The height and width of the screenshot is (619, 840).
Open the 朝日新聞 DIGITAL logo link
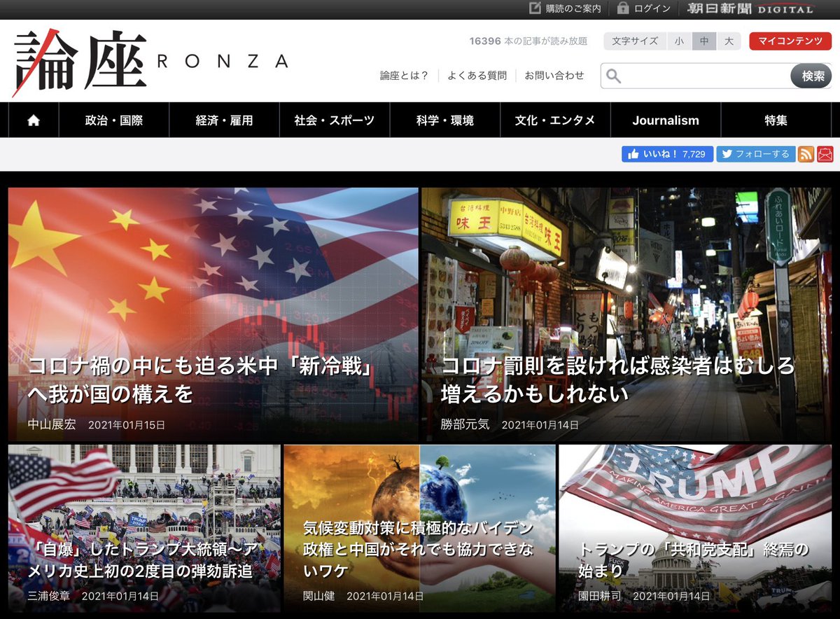point(750,8)
